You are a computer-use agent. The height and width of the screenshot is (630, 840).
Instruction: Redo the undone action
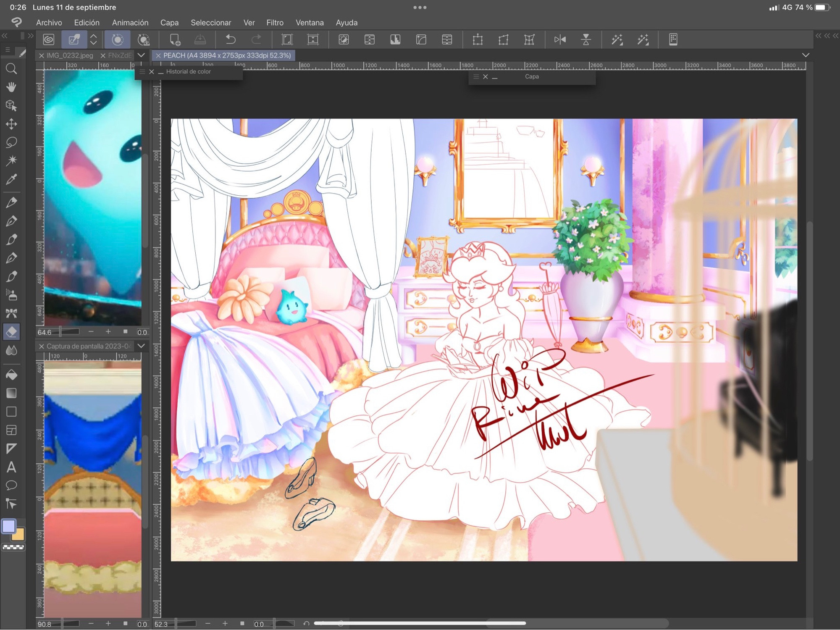point(256,39)
